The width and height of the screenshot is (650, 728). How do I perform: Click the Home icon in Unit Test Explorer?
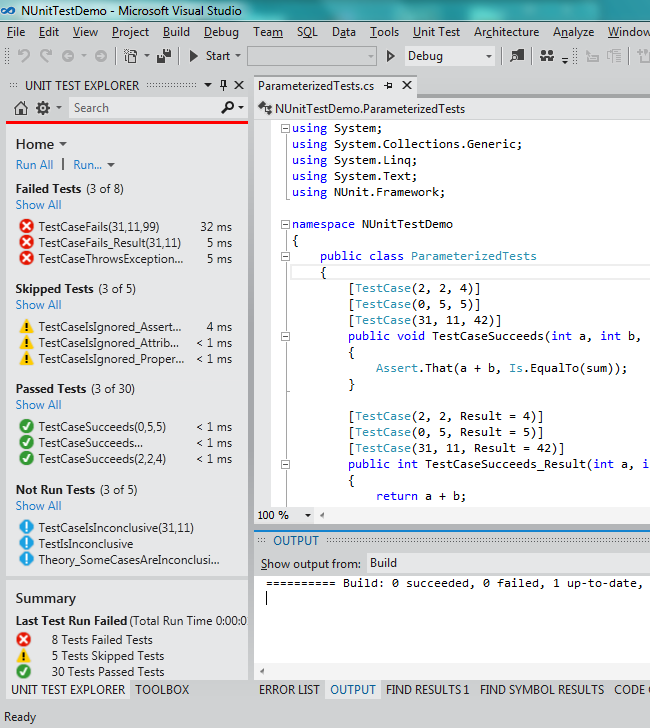pos(21,108)
